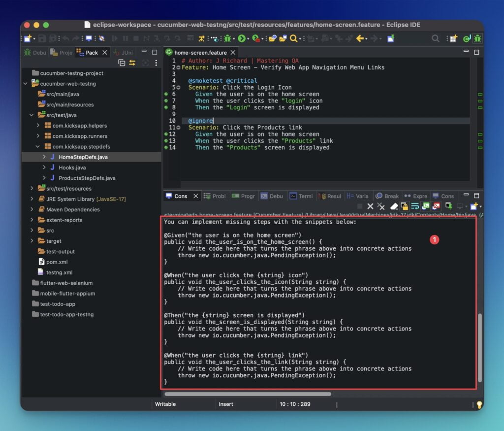
Task: Click the Run Last Tool with red toolbox icon
Action: (x=256, y=38)
